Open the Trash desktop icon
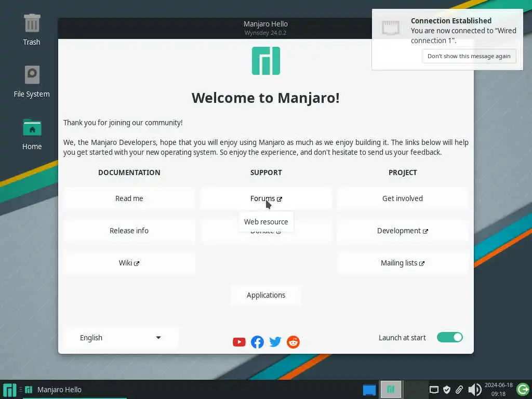The height and width of the screenshot is (399, 532). click(32, 23)
